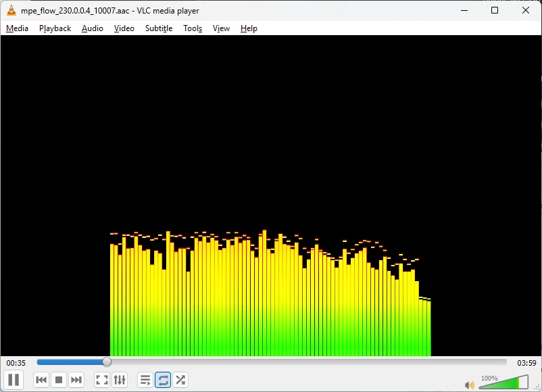542x392 pixels.
Task: Stop playback using the stop button
Action: 59,381
